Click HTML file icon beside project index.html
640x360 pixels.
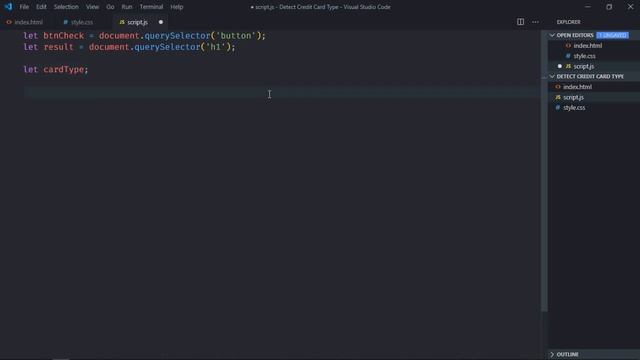click(x=558, y=87)
